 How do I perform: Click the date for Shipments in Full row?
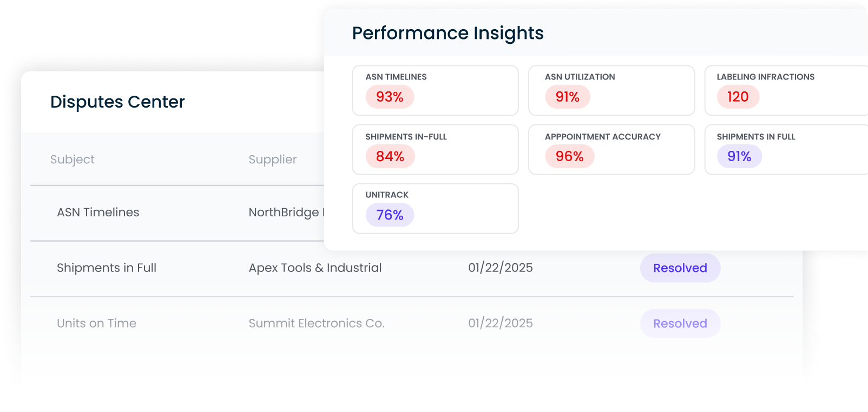(500, 268)
